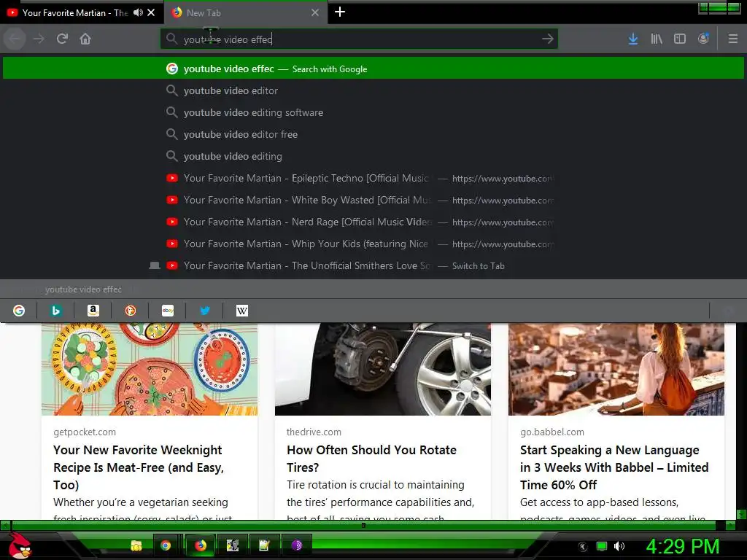Click the Go arrow in the address bar

(547, 39)
